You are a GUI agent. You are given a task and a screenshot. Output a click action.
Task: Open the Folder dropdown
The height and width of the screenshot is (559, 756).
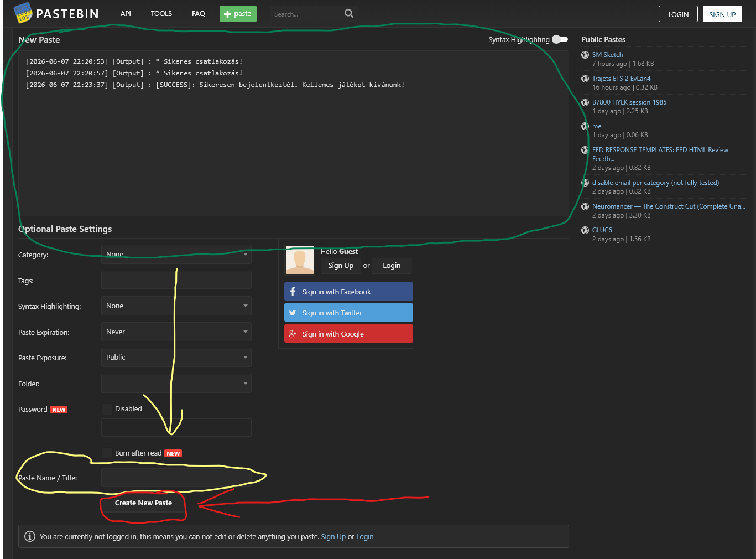[x=176, y=383]
